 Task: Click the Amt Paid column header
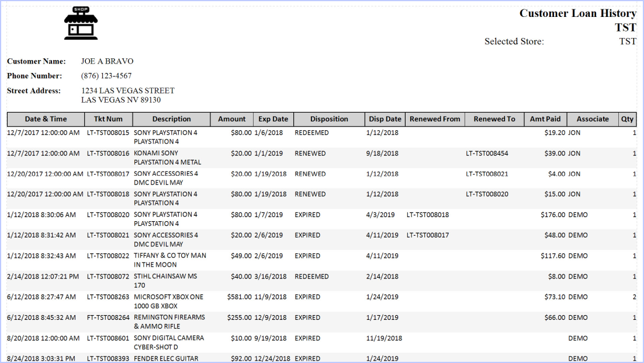click(545, 119)
